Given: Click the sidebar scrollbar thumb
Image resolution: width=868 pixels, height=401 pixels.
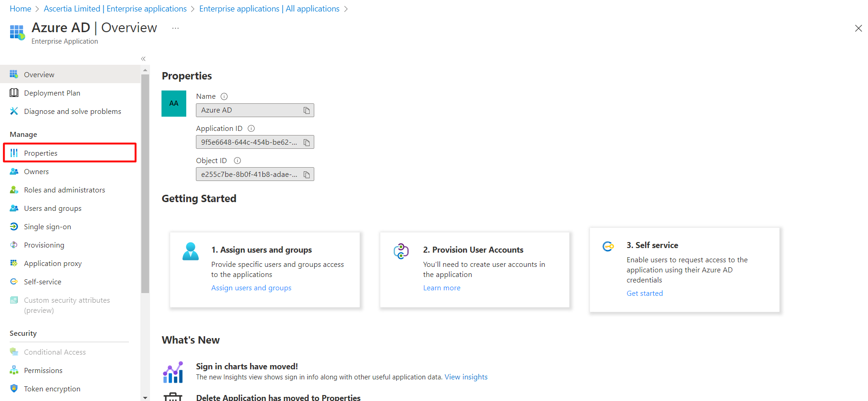Looking at the screenshot, I should (x=145, y=184).
